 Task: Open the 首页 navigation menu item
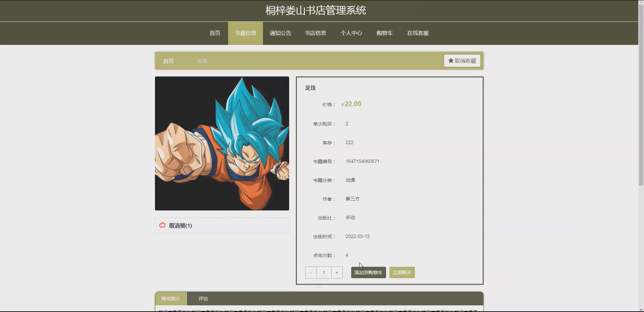215,33
